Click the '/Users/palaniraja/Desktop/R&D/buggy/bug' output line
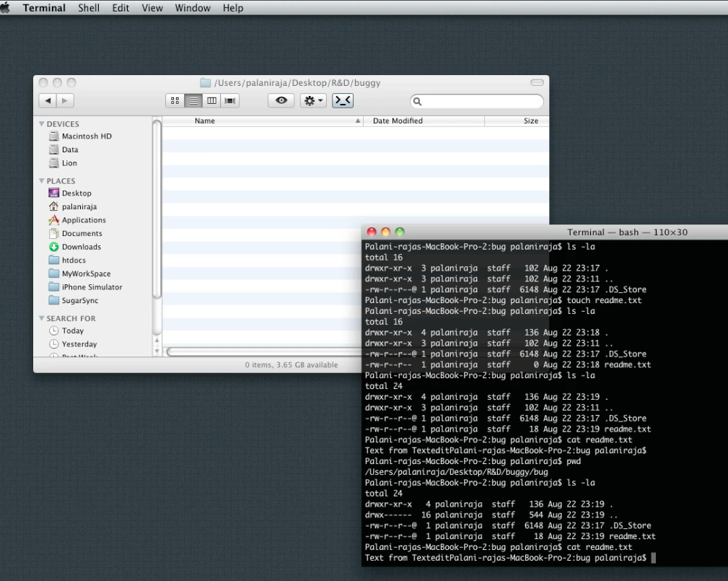This screenshot has height=581, width=728. click(457, 472)
